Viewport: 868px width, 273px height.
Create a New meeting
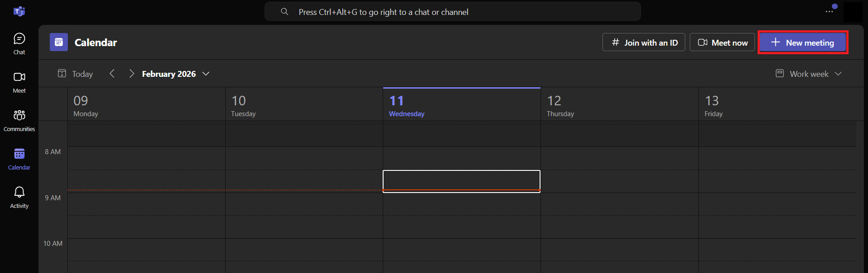click(802, 42)
